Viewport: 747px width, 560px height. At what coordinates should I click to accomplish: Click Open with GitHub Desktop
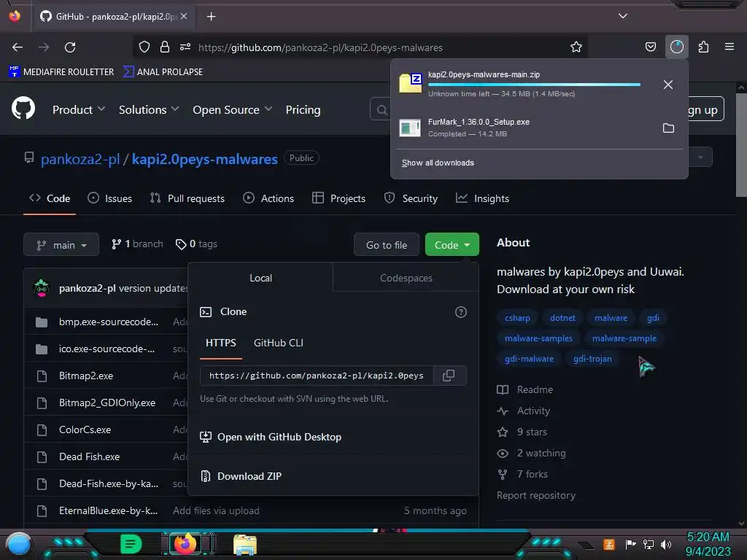pos(271,437)
